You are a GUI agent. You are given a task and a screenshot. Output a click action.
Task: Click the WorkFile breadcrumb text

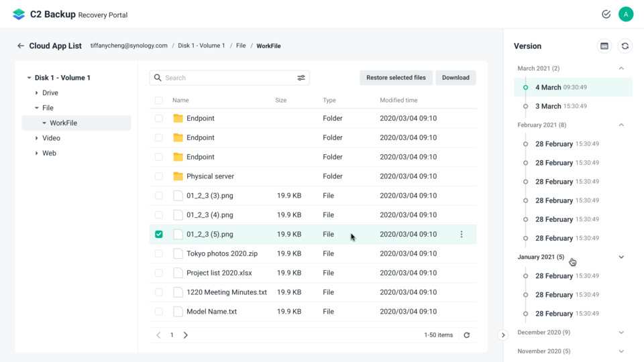pyautogui.click(x=268, y=46)
